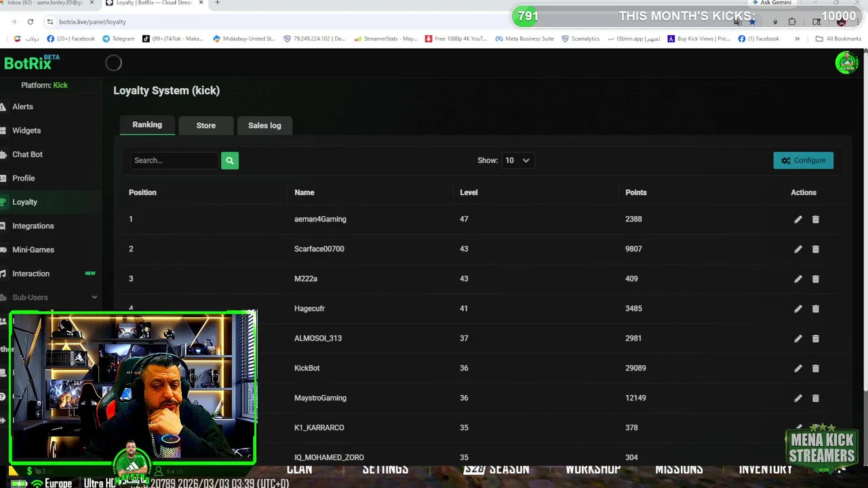Screen dimensions: 868x488
Task: Edit the ALMOSOI_313 ranking entry
Action: tap(798, 338)
